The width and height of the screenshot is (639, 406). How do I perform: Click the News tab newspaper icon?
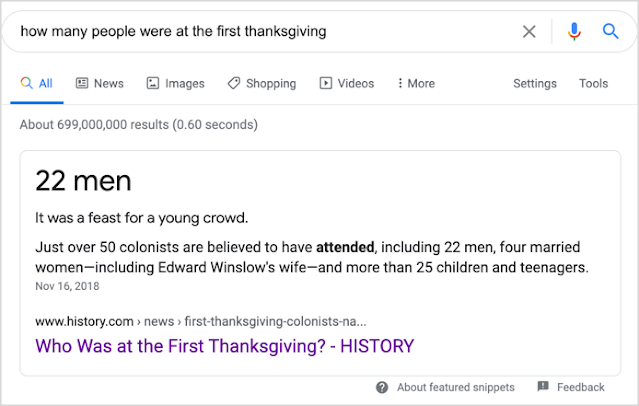(82, 83)
